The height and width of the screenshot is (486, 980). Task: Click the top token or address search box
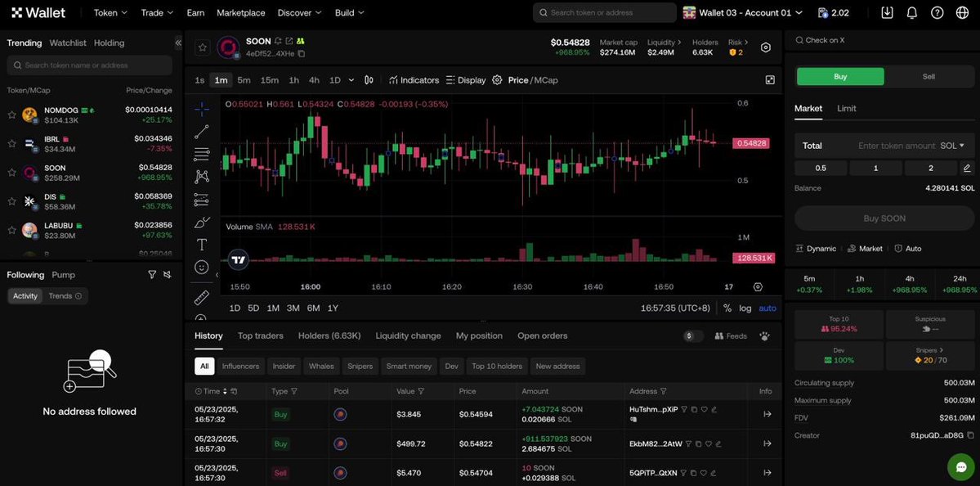pyautogui.click(x=604, y=12)
